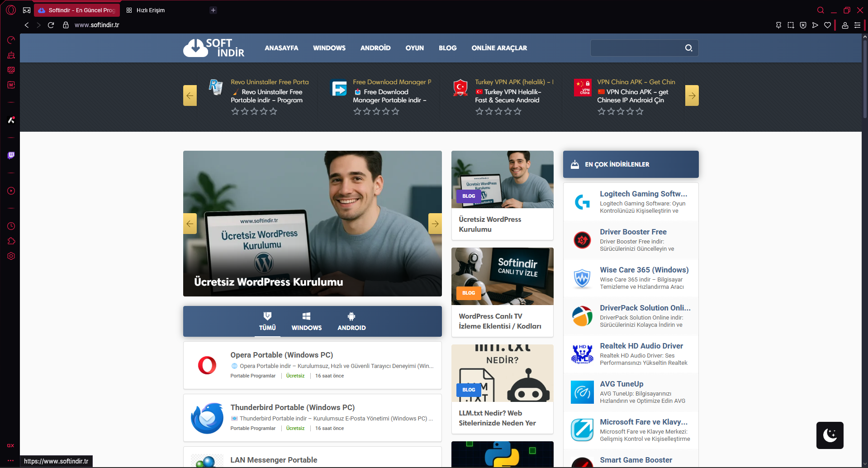Viewport: 868px width, 468px height.
Task: Open Logitech Gaming Softw... download entry
Action: [x=631, y=202]
